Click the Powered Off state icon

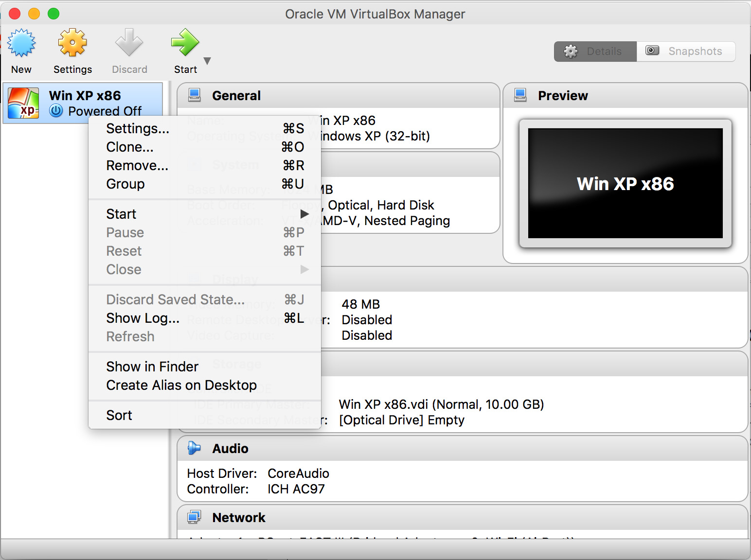click(x=56, y=111)
